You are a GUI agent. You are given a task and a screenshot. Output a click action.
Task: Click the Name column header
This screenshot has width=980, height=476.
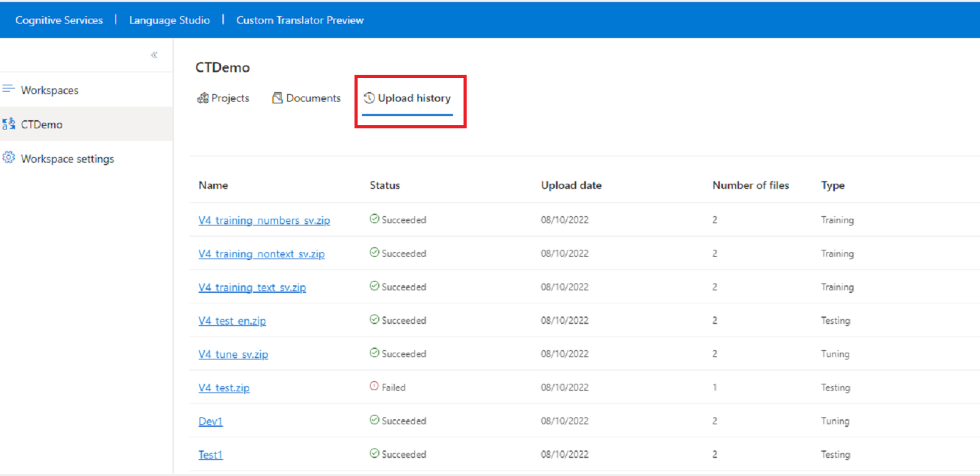tap(213, 185)
